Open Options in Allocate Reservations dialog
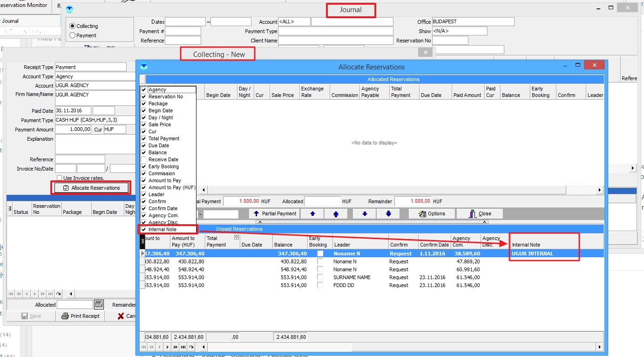 point(431,214)
